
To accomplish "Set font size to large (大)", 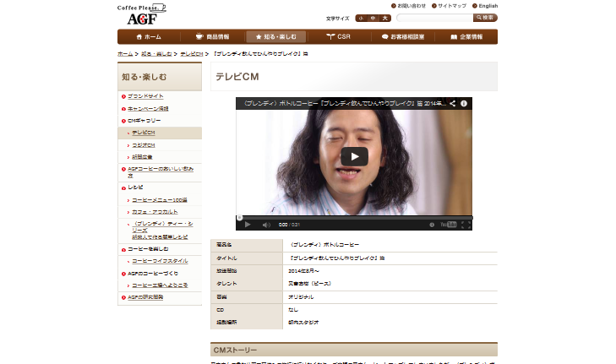I will [385, 18].
